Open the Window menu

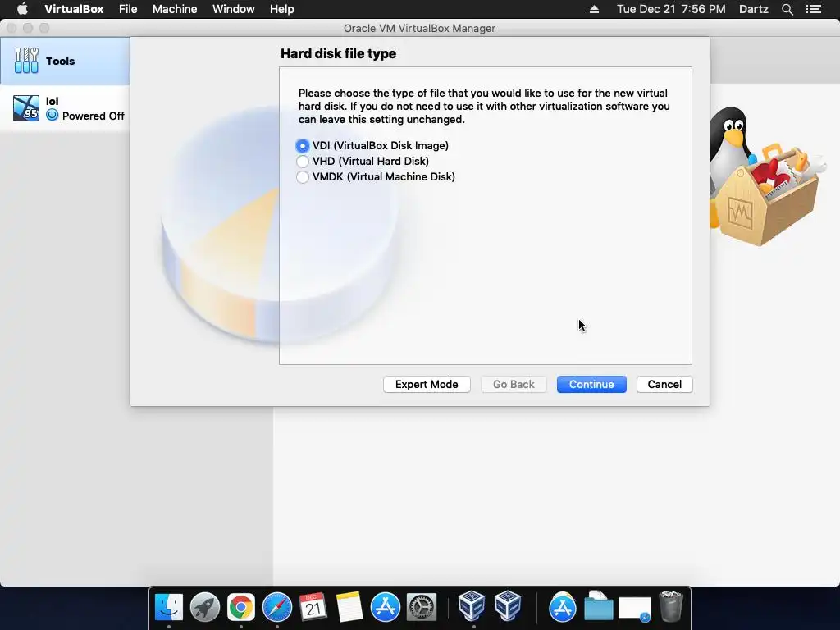pyautogui.click(x=234, y=9)
